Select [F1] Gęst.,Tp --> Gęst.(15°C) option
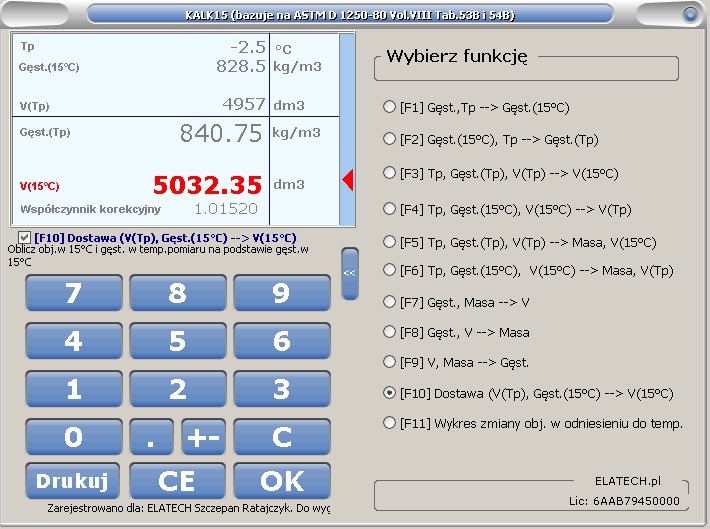 [476, 107]
